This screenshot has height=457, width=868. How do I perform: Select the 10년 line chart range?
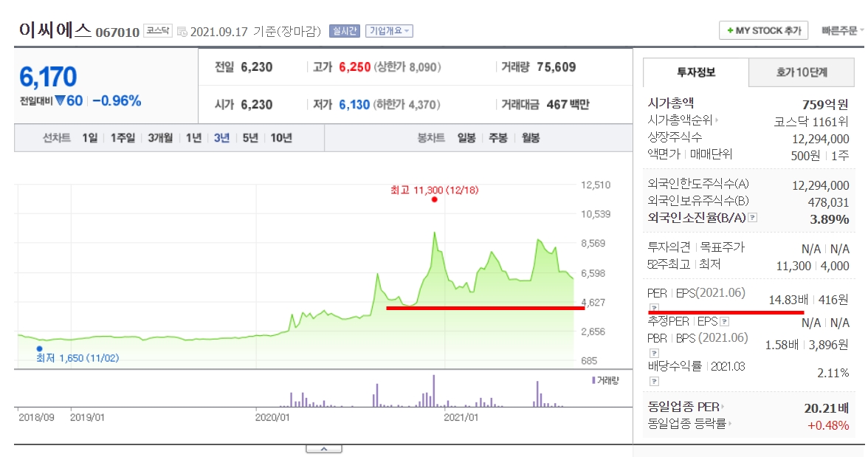click(x=281, y=138)
